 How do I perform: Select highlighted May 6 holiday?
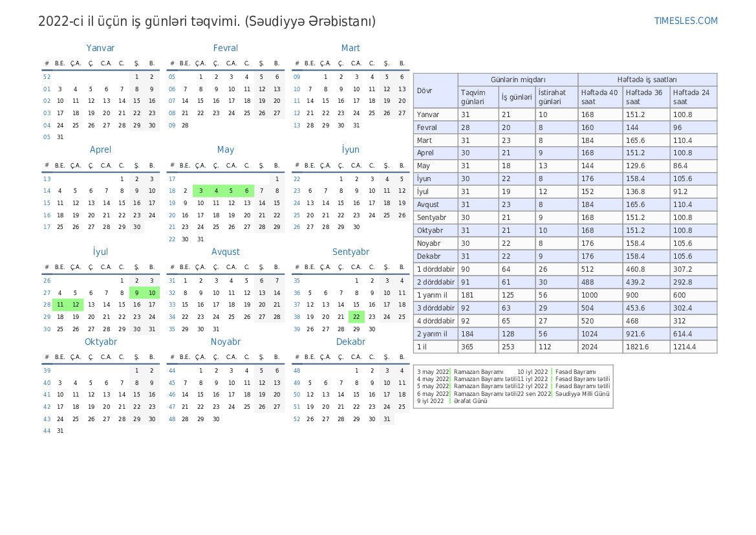[x=246, y=191]
